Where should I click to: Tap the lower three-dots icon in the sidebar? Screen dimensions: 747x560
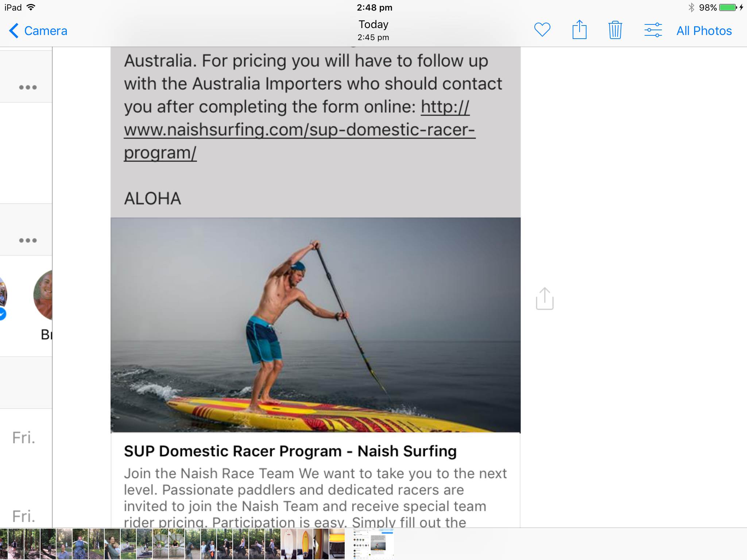[x=28, y=240]
